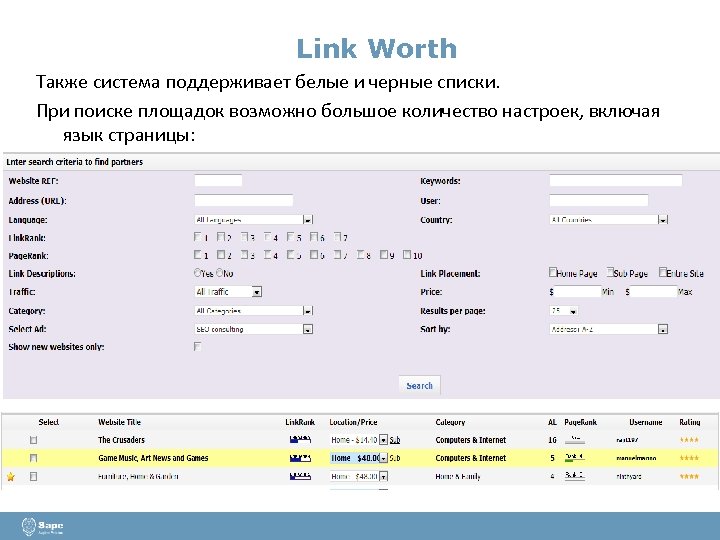Open the Traffic dropdown

(228, 292)
